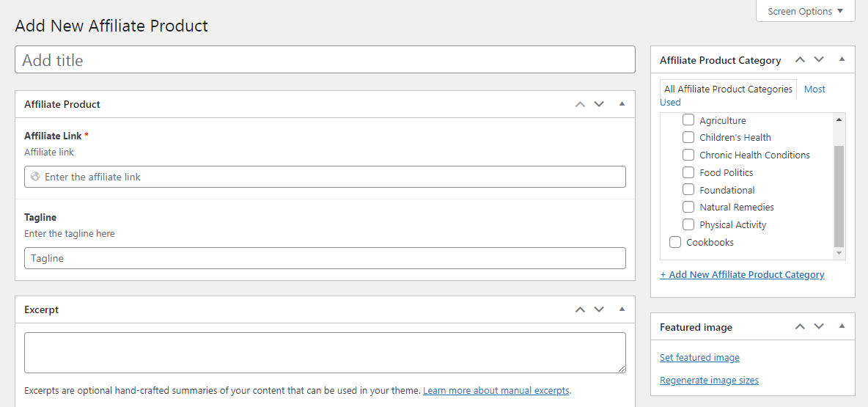
Task: Open Screen Options dropdown
Action: [806, 11]
